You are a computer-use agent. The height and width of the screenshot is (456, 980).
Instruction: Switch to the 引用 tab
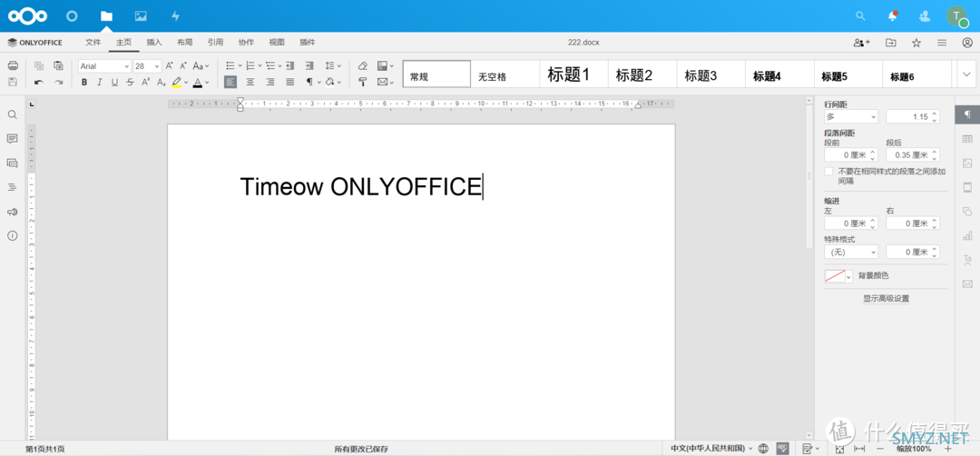pyautogui.click(x=215, y=43)
